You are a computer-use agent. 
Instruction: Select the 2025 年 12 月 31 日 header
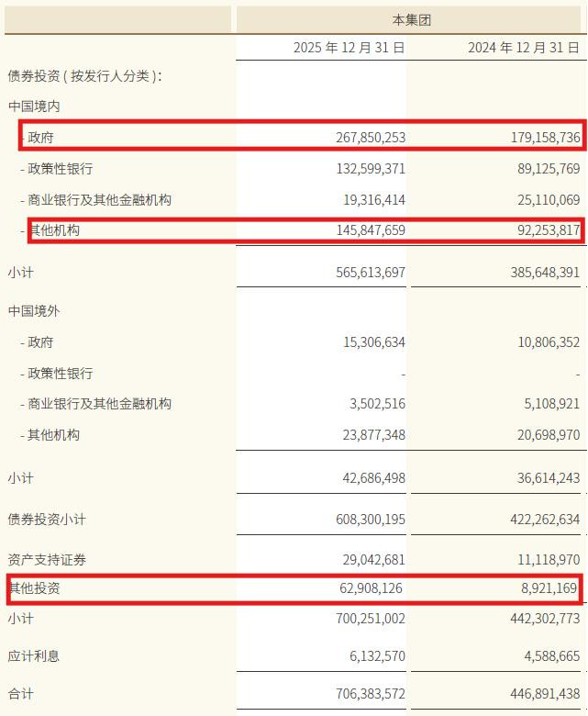(349, 48)
